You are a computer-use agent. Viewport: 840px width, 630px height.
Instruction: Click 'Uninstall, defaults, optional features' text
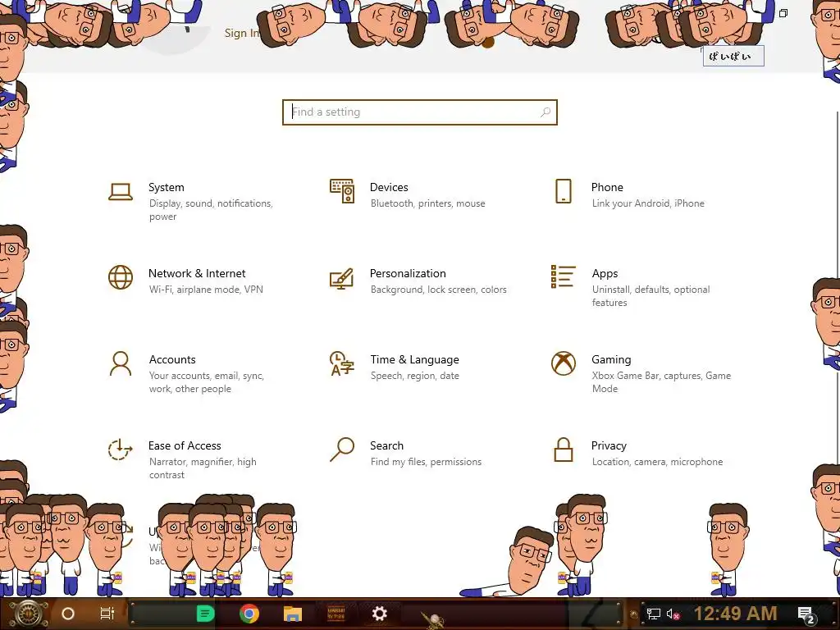click(651, 295)
